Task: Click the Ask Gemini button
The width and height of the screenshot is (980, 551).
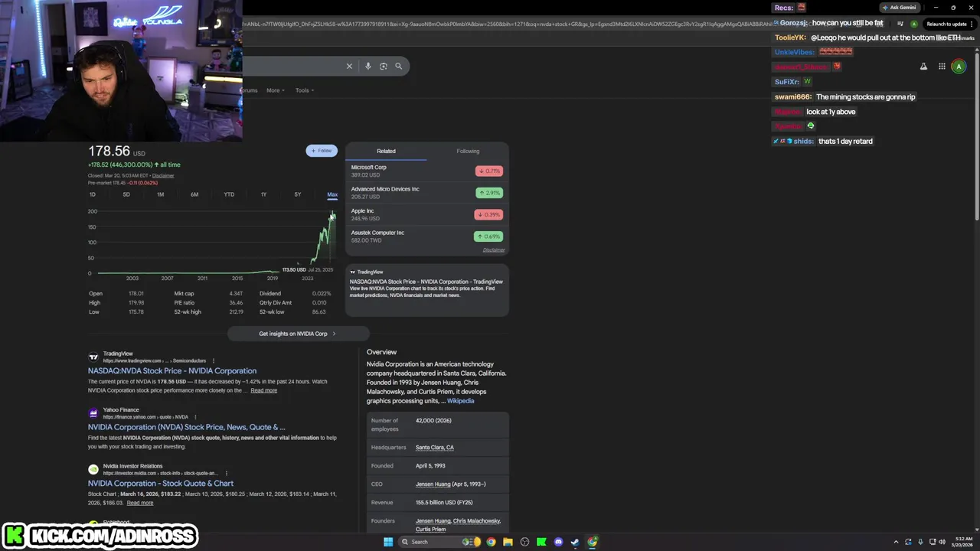Action: click(x=899, y=8)
